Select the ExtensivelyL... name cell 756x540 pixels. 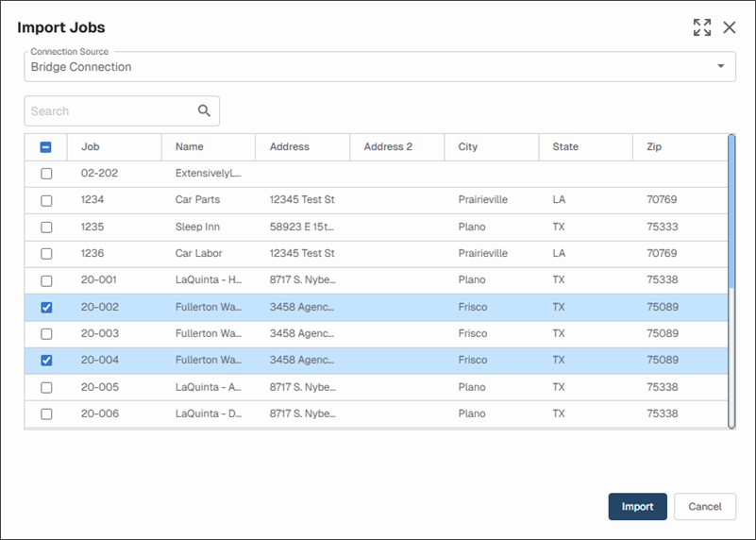tap(209, 173)
